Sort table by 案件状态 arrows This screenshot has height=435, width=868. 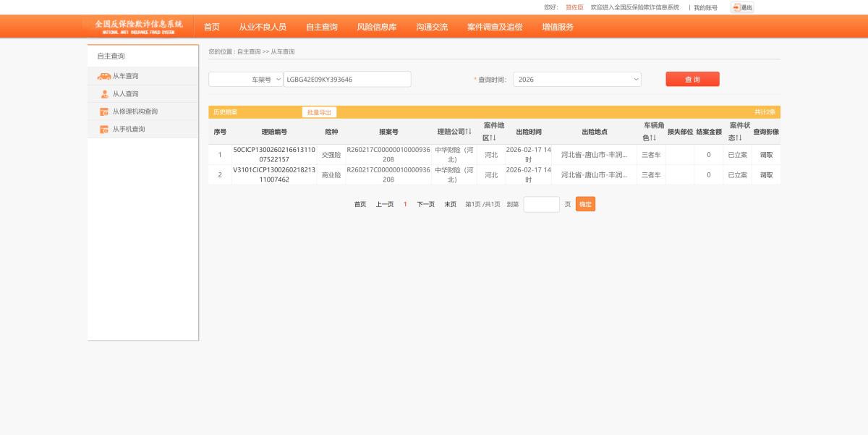tap(739, 138)
